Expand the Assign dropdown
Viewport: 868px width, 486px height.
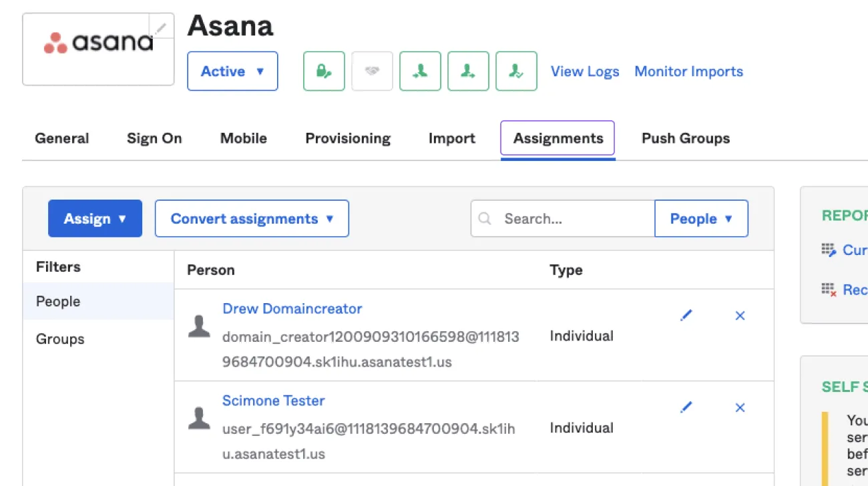95,218
